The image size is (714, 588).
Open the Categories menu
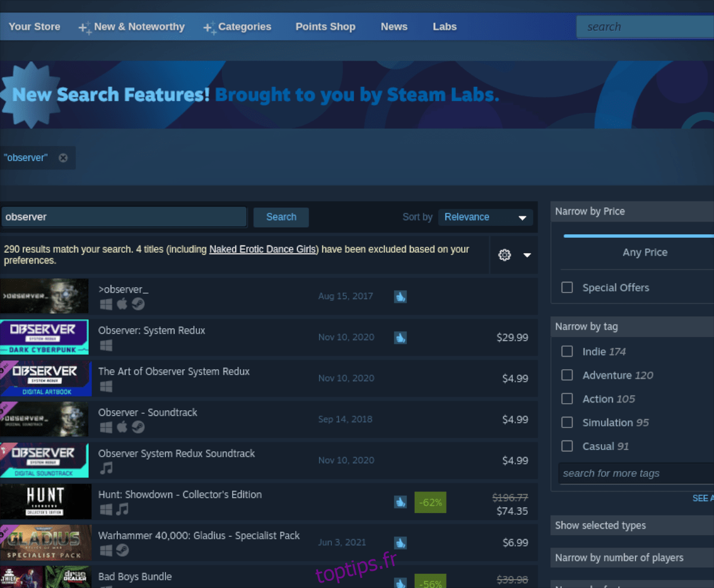click(x=244, y=27)
